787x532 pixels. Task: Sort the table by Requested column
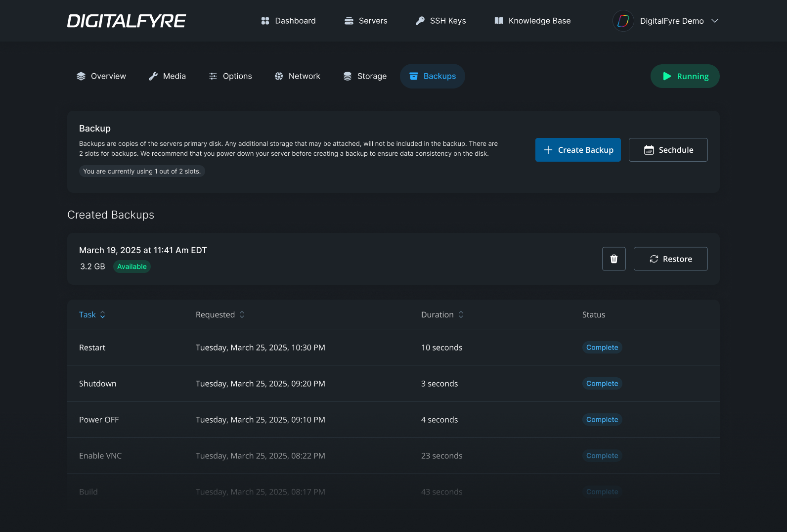click(220, 314)
